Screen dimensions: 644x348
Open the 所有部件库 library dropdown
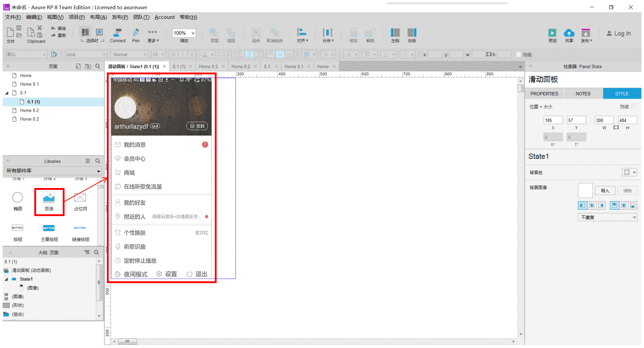coord(53,171)
